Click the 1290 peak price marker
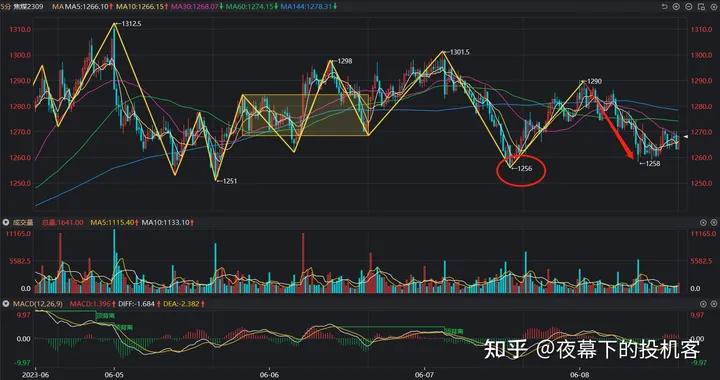Image resolution: width=720 pixels, height=380 pixels. [594, 81]
